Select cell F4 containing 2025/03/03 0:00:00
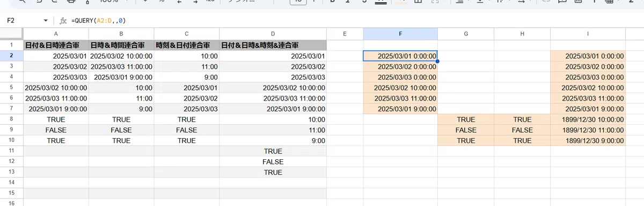The width and height of the screenshot is (644, 206). 400,77
